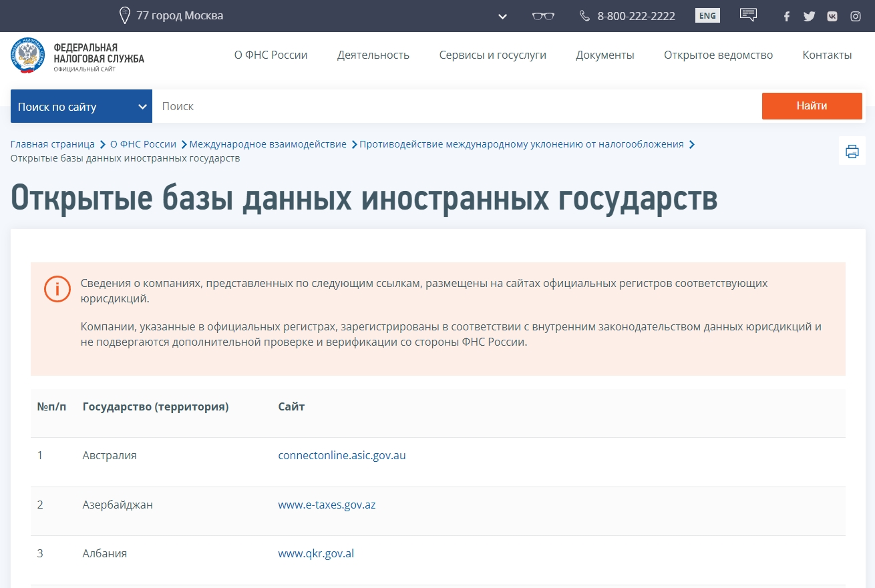Click 'ФЕДЕРАЛЬНАЯ НАЛОГОВАЯ СЛУЖБА' site title text
The height and width of the screenshot is (588, 875).
pos(99,53)
